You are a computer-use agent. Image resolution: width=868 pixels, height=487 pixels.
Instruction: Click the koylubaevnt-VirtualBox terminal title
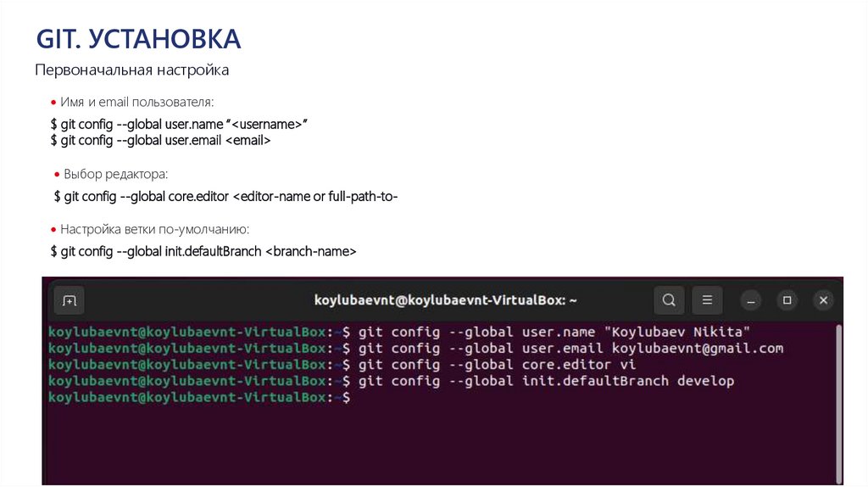point(446,300)
